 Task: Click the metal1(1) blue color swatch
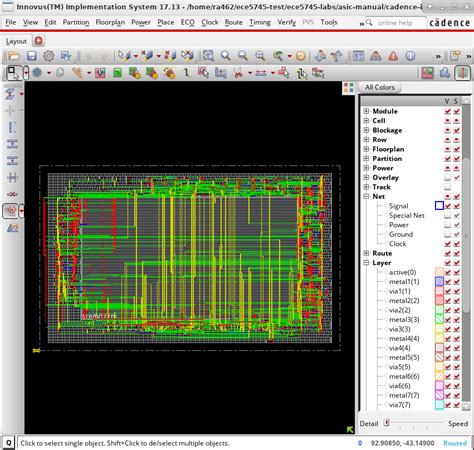coord(439,281)
